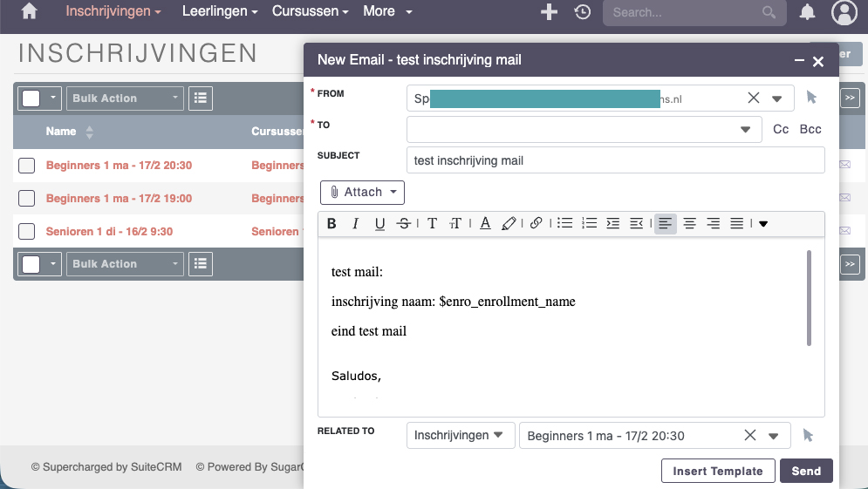868x489 pixels.
Task: Toggle bold formatting in the email editor
Action: tap(331, 224)
